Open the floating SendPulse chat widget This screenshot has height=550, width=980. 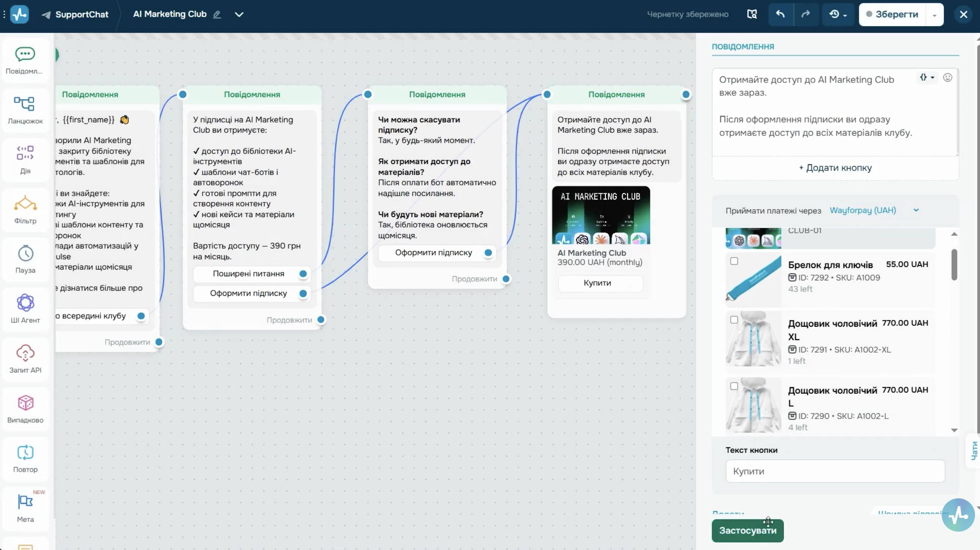tap(958, 515)
